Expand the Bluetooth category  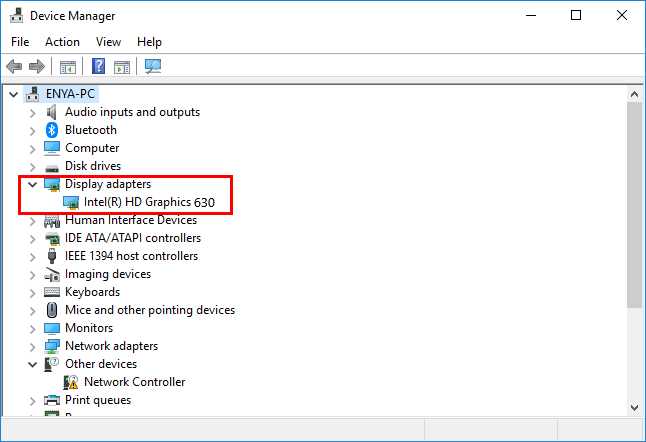point(33,131)
